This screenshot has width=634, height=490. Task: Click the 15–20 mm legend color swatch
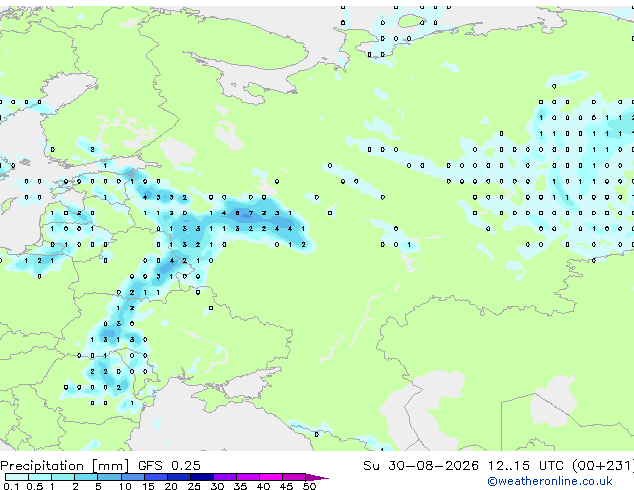click(155, 477)
